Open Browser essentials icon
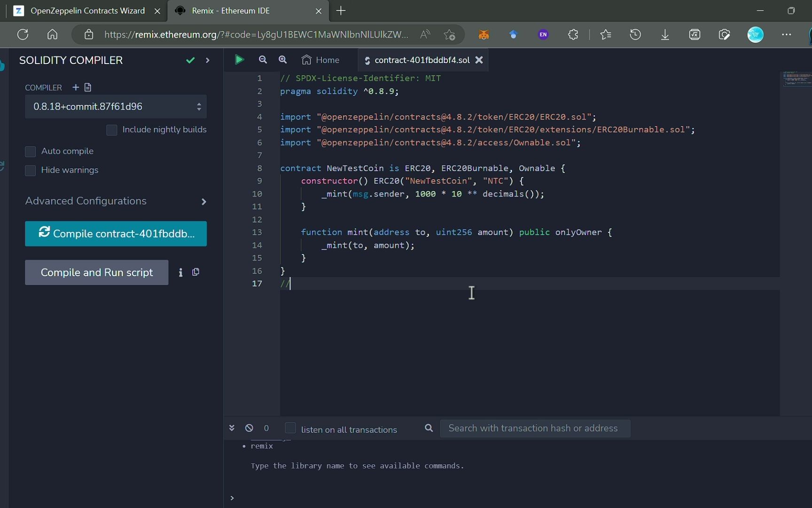Viewport: 812px width, 508px height. coord(724,34)
